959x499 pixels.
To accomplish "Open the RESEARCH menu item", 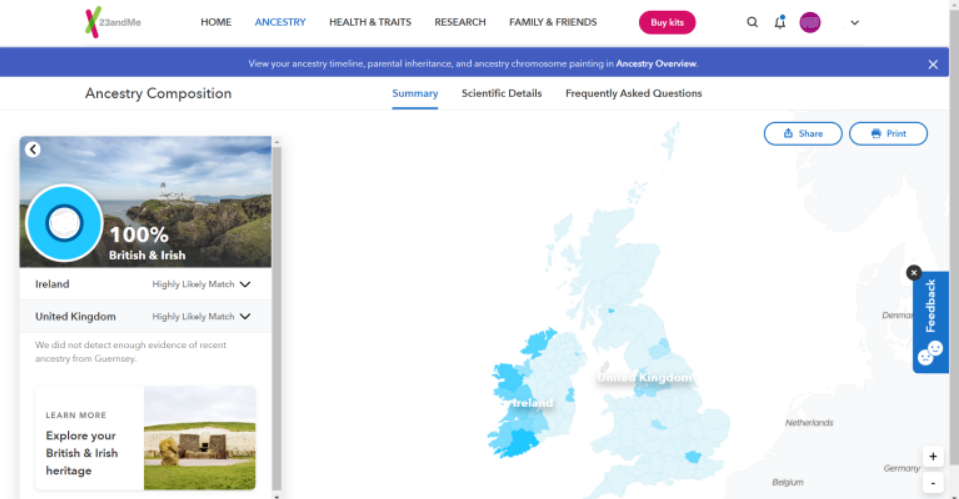I will pyautogui.click(x=460, y=22).
